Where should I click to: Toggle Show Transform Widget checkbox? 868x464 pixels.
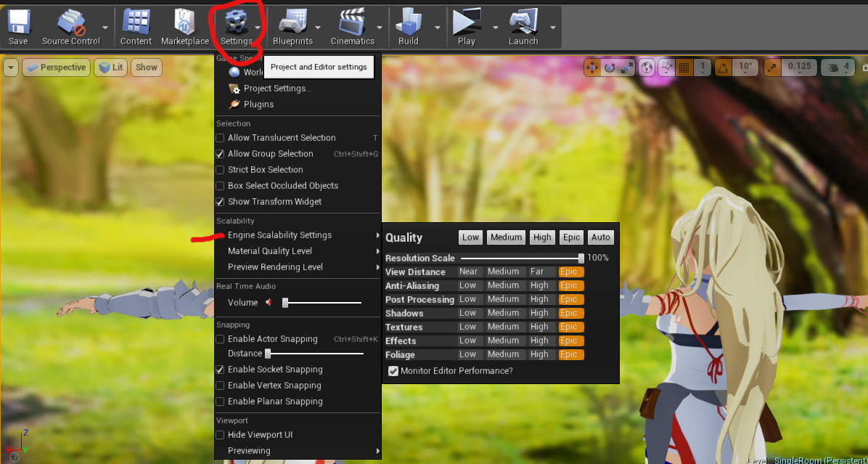pyautogui.click(x=220, y=202)
